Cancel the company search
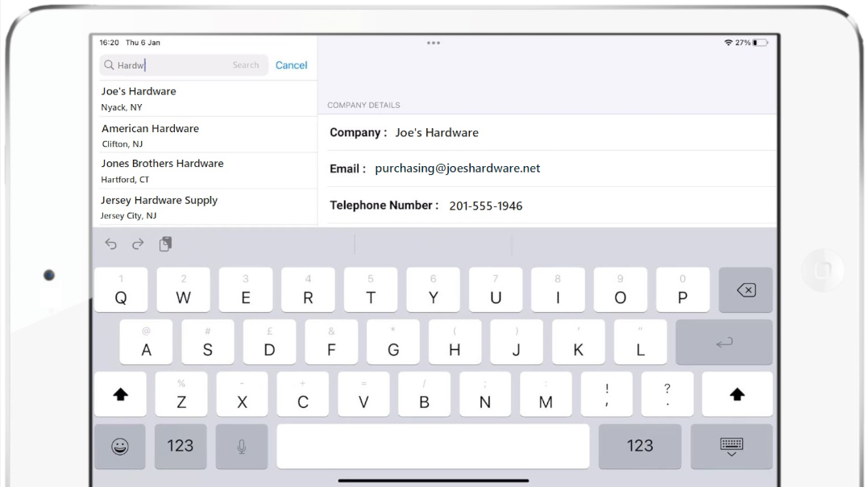 [x=291, y=65]
